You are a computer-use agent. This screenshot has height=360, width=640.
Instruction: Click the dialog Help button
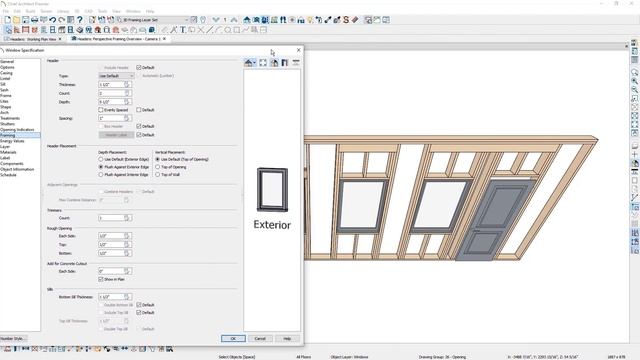click(x=287, y=338)
